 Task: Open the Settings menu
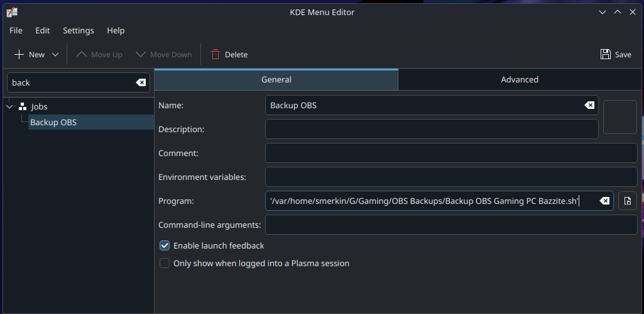coord(78,30)
